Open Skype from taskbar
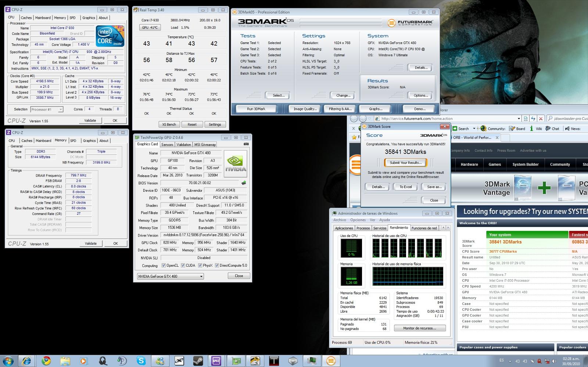Image resolution: width=588 pixels, height=367 pixels. (141, 361)
